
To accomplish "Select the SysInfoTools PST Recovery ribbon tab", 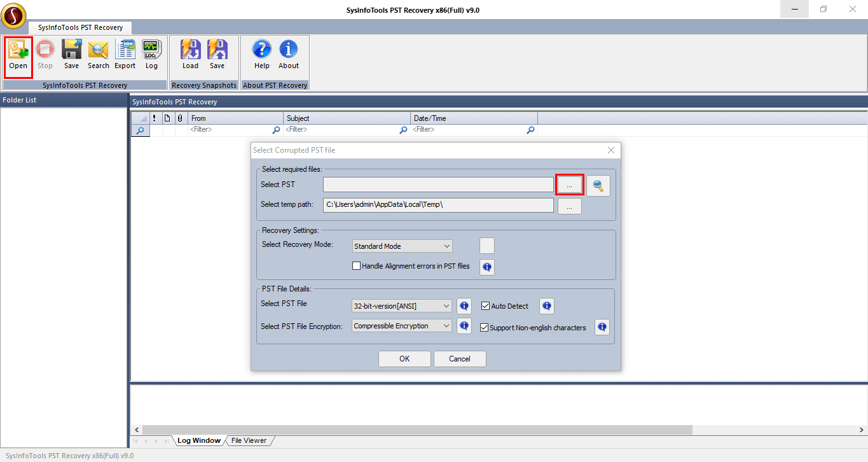I will (x=80, y=27).
